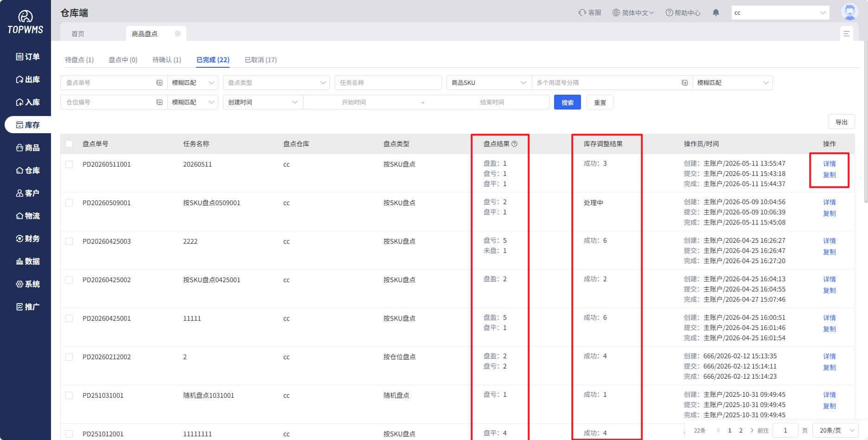Open the 入库 sidebar menu
Screen dimensions: 868x440
click(x=28, y=102)
